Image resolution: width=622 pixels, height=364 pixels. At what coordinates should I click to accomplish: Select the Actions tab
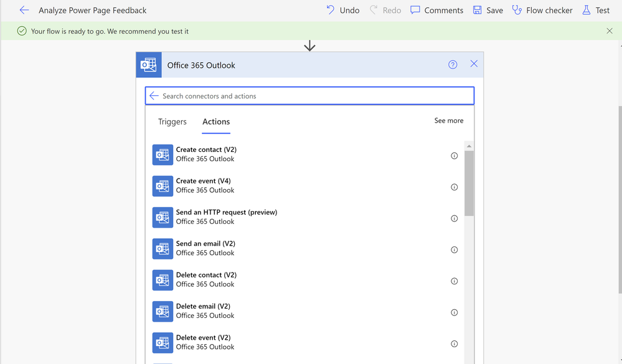(x=216, y=122)
